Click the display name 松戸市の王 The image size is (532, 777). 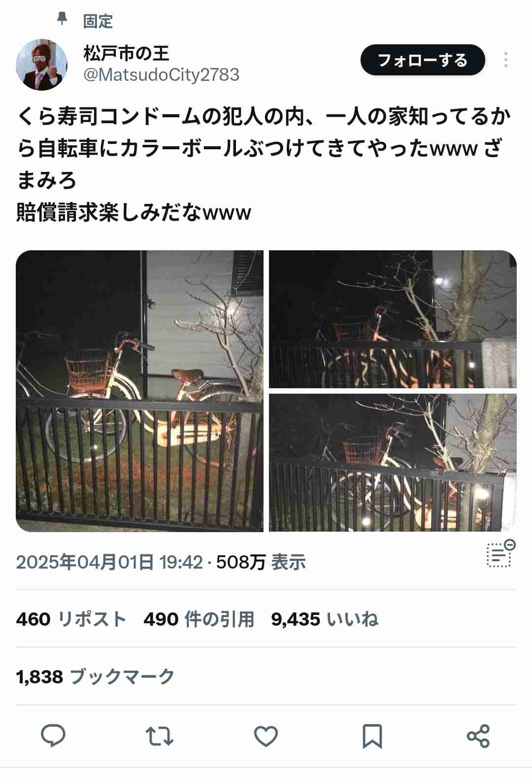[126, 53]
